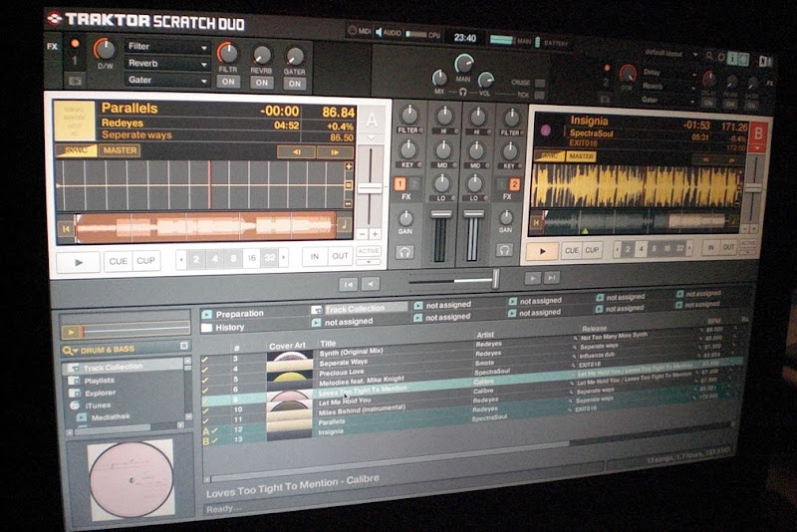Set loop IN point on deck A
Image resolution: width=797 pixels, height=532 pixels.
click(x=315, y=257)
